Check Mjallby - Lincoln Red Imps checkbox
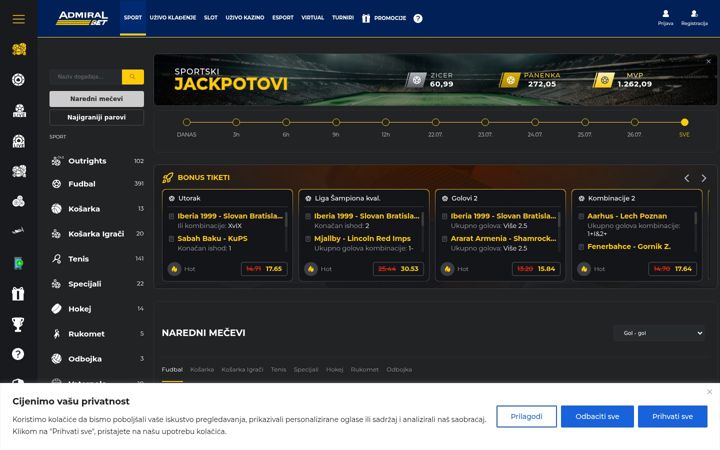 click(308, 239)
